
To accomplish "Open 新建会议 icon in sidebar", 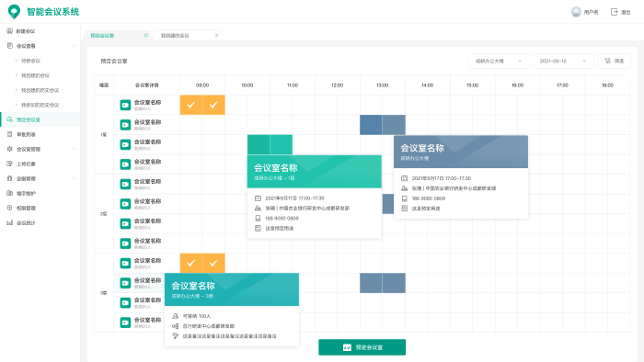I will 9,31.
